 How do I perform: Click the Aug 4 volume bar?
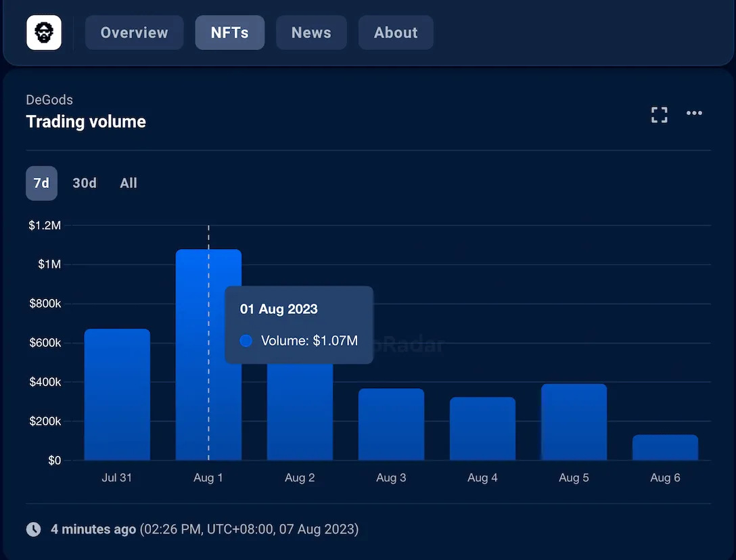click(482, 429)
